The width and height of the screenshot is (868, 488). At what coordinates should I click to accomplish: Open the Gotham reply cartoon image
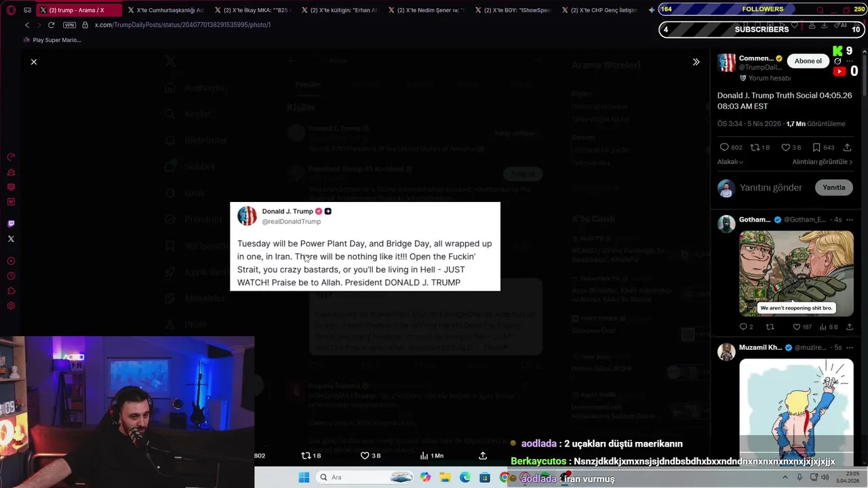tap(796, 273)
